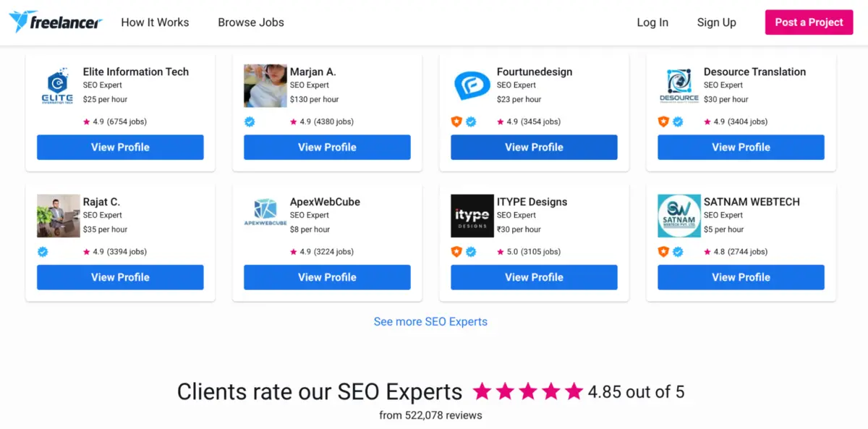View Elite Information Tech's profile
This screenshot has height=429, width=868.
pos(119,147)
